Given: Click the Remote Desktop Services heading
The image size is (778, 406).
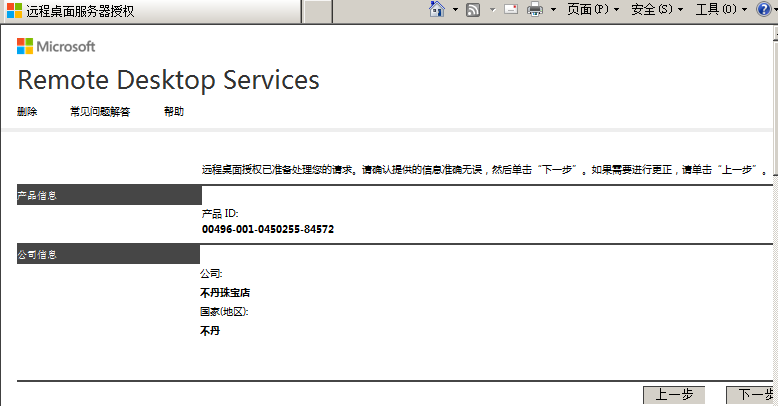Looking at the screenshot, I should [168, 80].
